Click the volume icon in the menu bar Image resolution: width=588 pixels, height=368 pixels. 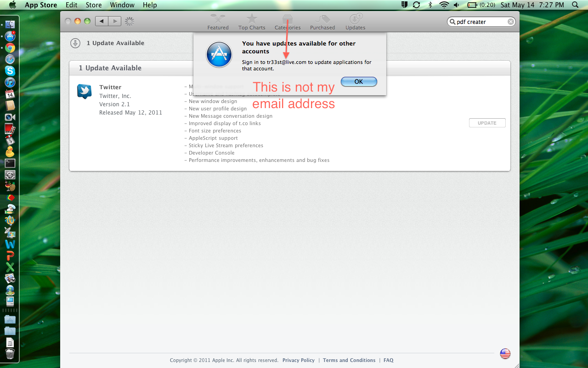[x=457, y=5]
